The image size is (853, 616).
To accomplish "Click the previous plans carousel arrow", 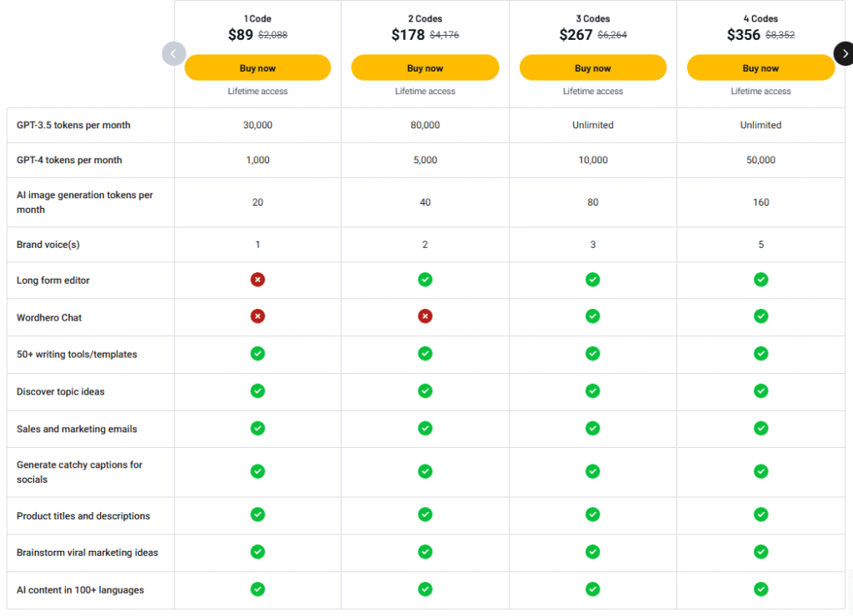I will coord(173,54).
